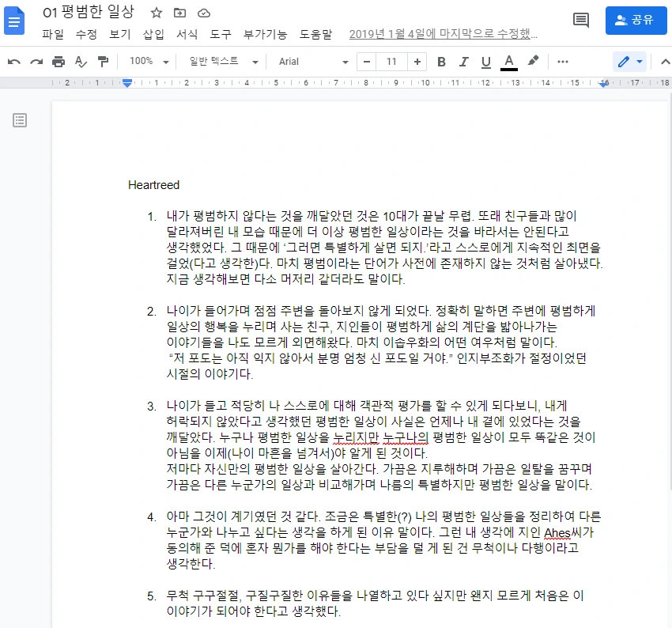Check the cloud save status icon
672x628 pixels.
tap(204, 13)
